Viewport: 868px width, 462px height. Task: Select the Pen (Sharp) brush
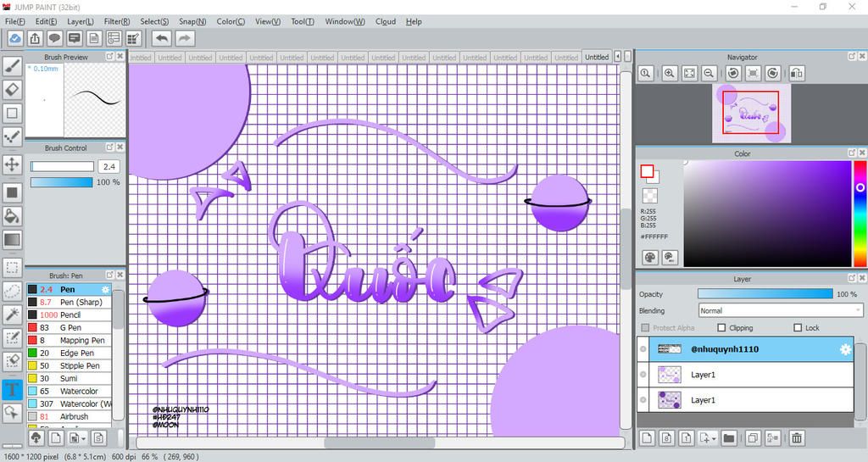70,302
